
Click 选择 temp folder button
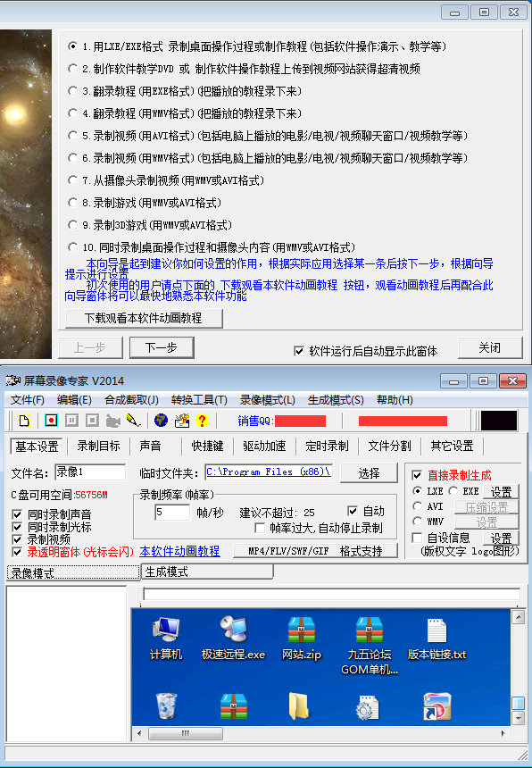click(x=369, y=473)
